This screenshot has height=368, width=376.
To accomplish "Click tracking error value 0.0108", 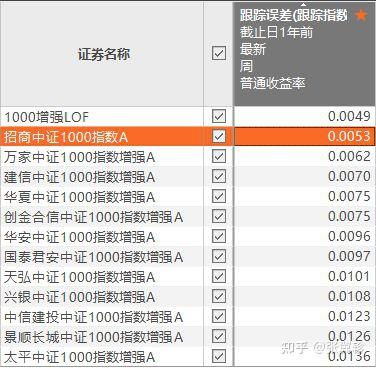I will 349,296.
